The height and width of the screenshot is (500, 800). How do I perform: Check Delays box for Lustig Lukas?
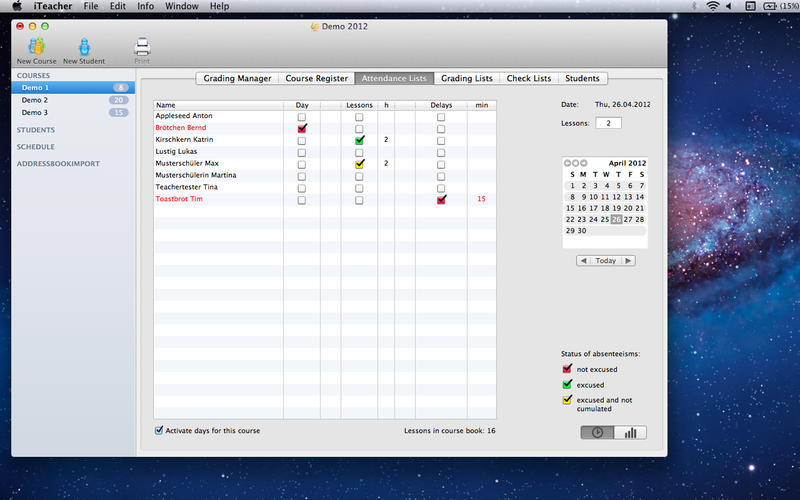pos(441,153)
